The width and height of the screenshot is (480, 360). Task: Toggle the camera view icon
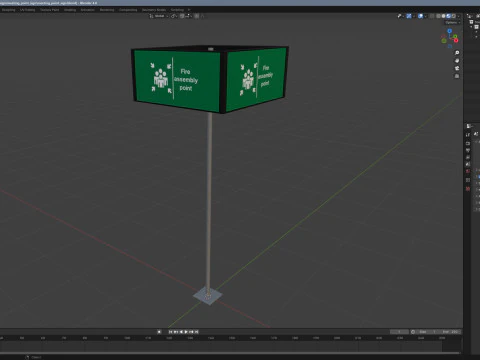tap(457, 68)
